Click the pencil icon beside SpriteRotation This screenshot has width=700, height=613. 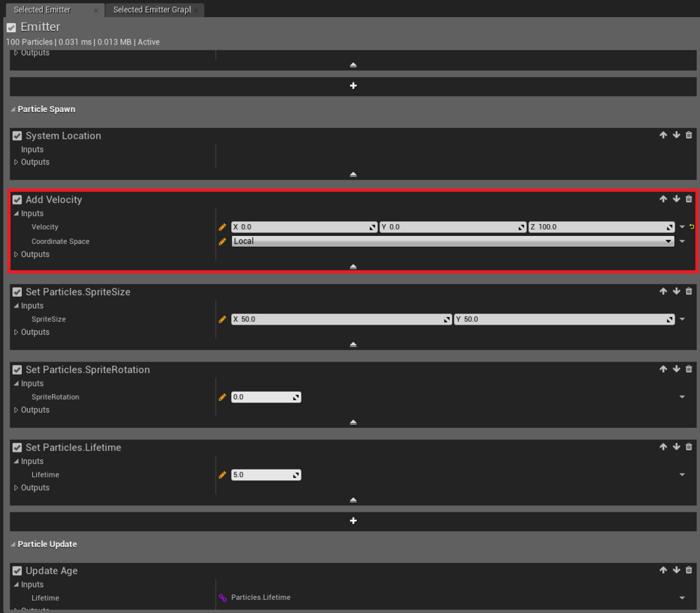222,397
